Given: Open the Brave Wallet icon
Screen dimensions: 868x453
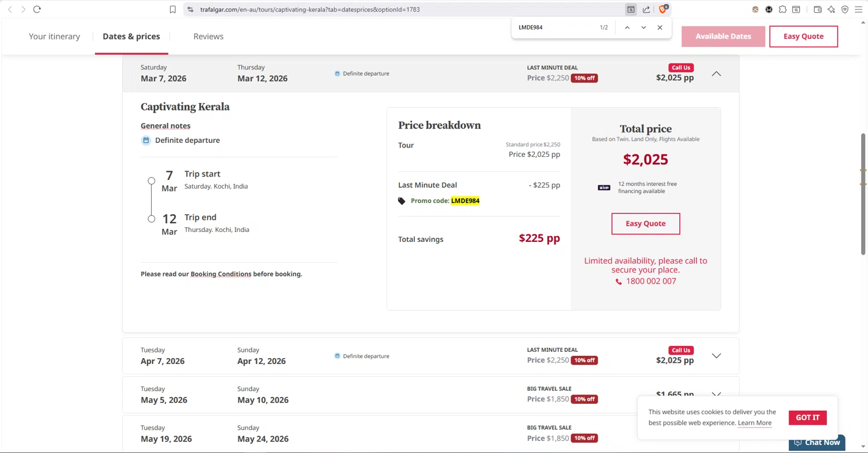Looking at the screenshot, I should pyautogui.click(x=818, y=9).
